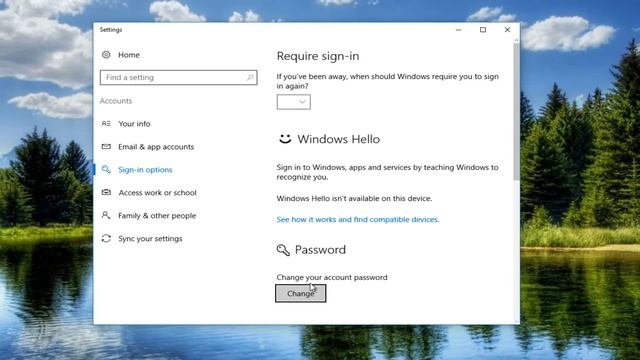Go to Home in Settings
This screenshot has height=360, width=640.
[129, 55]
